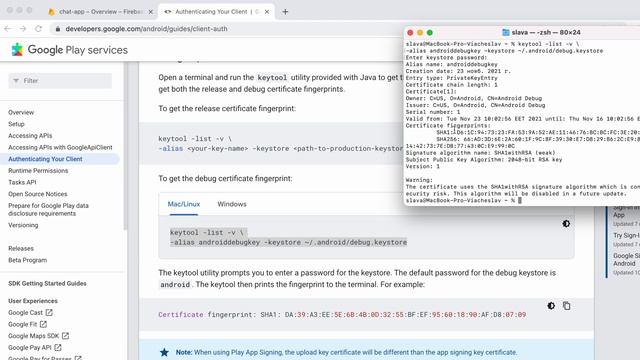
Task: Open the Google Fit external link
Action: coord(27,324)
